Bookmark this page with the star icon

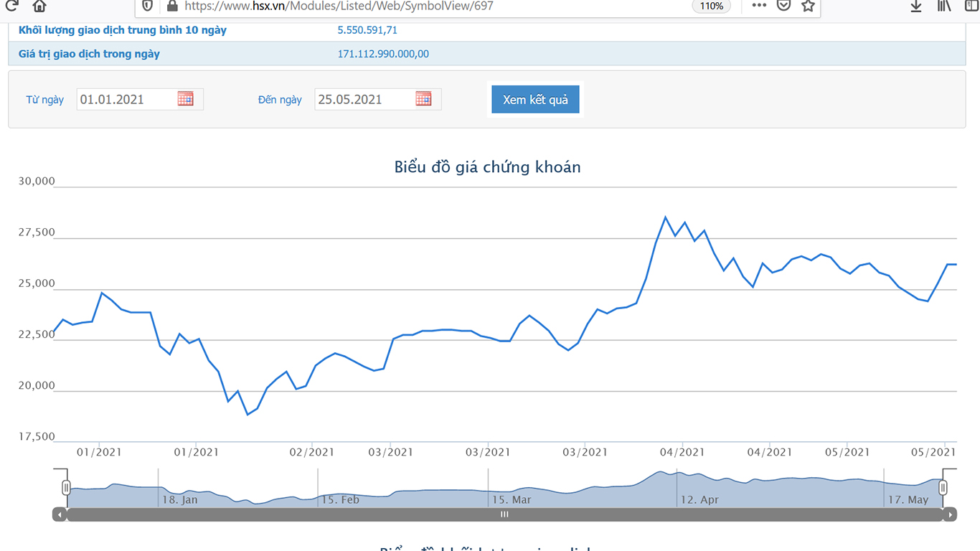point(808,6)
